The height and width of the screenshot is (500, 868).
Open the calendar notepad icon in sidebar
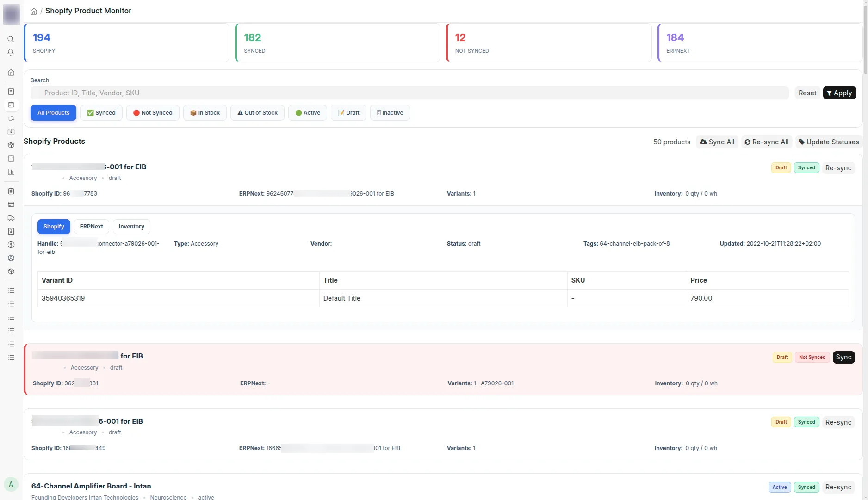11,191
